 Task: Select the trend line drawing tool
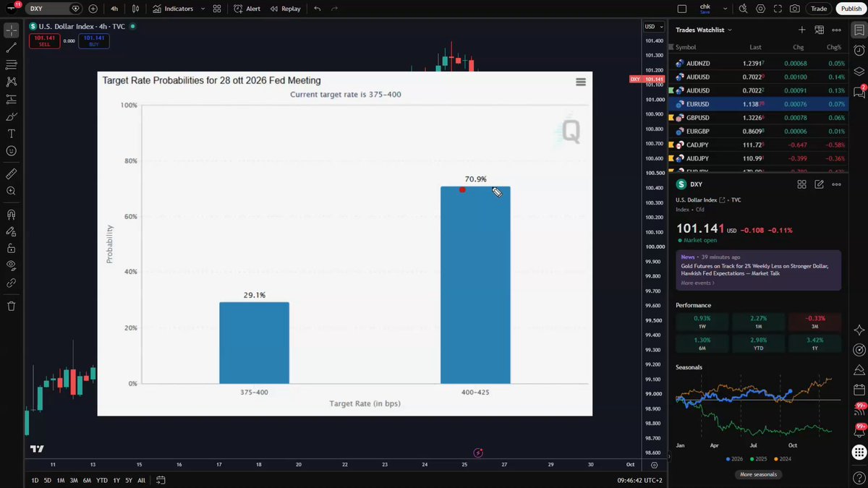pos(12,48)
